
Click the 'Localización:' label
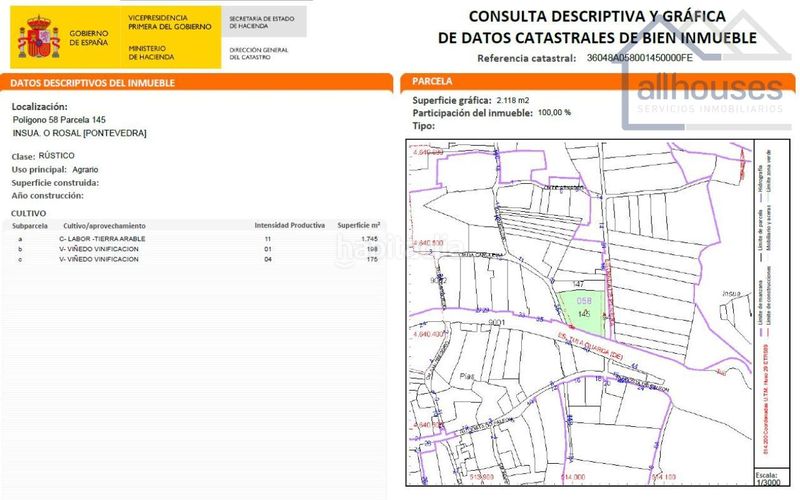(39, 107)
